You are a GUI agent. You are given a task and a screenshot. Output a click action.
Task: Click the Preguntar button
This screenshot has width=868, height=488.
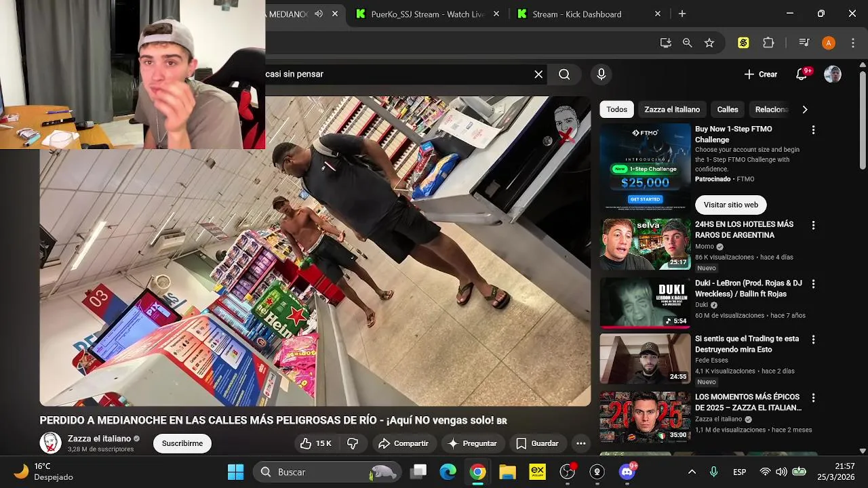pos(473,443)
